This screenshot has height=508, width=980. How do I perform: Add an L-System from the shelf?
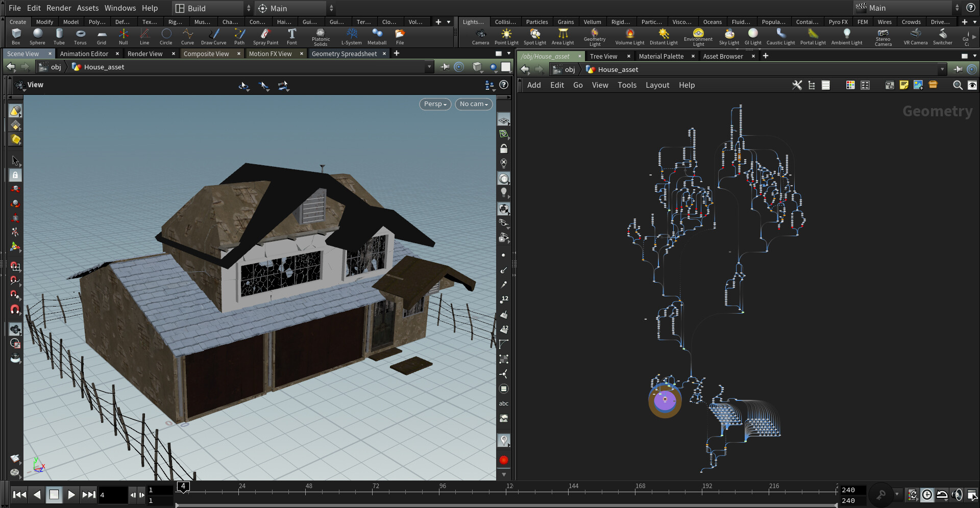click(352, 36)
